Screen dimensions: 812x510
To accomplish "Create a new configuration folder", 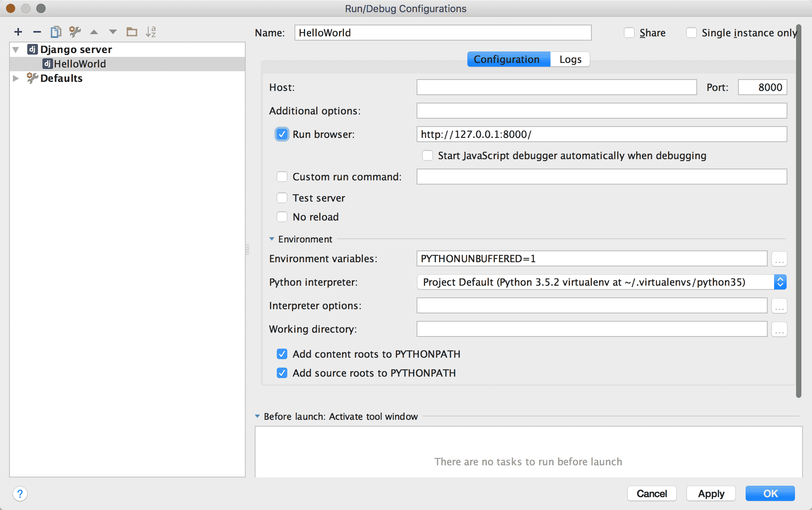I will click(132, 32).
